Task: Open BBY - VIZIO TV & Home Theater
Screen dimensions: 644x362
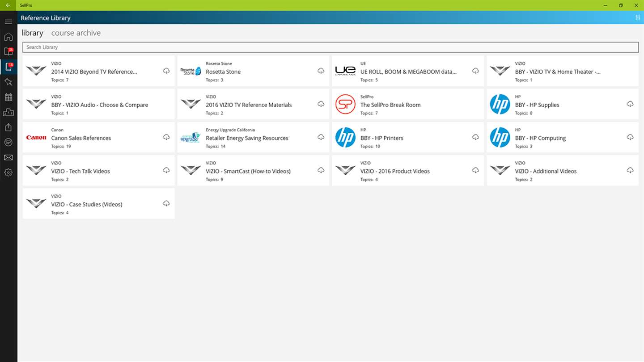Action: [558, 72]
